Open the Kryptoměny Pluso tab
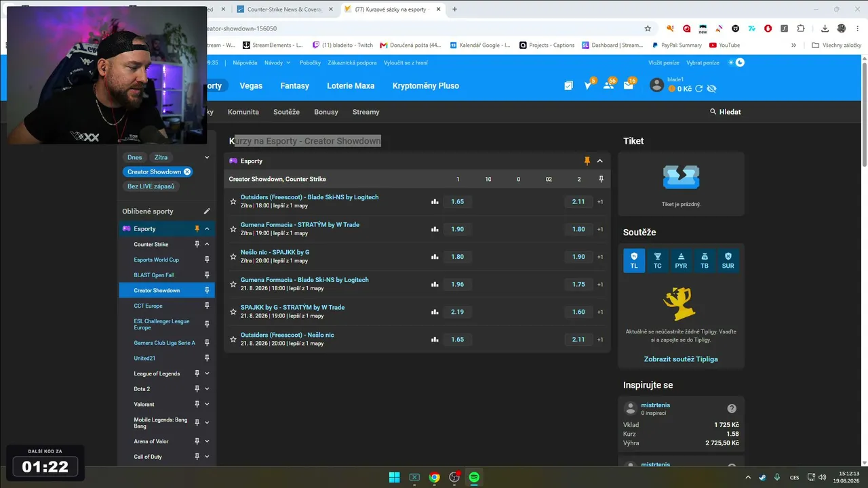 (426, 86)
